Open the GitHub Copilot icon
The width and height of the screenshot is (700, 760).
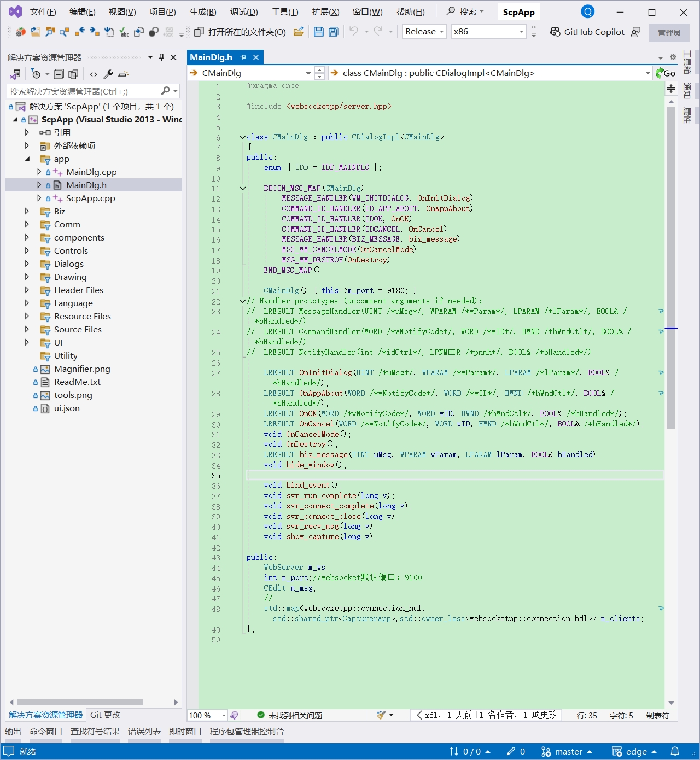click(555, 32)
